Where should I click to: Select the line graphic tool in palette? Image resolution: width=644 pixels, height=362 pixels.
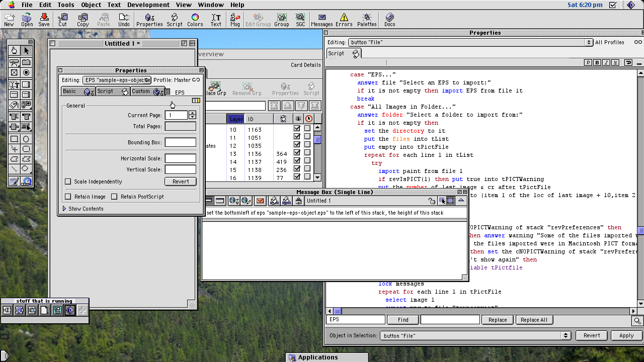(14, 169)
